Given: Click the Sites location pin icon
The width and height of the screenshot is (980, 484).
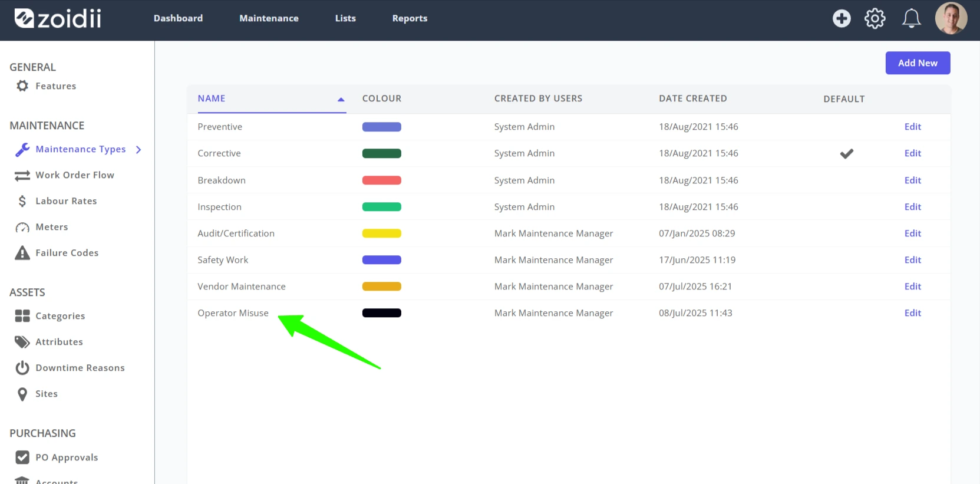Looking at the screenshot, I should tap(22, 394).
